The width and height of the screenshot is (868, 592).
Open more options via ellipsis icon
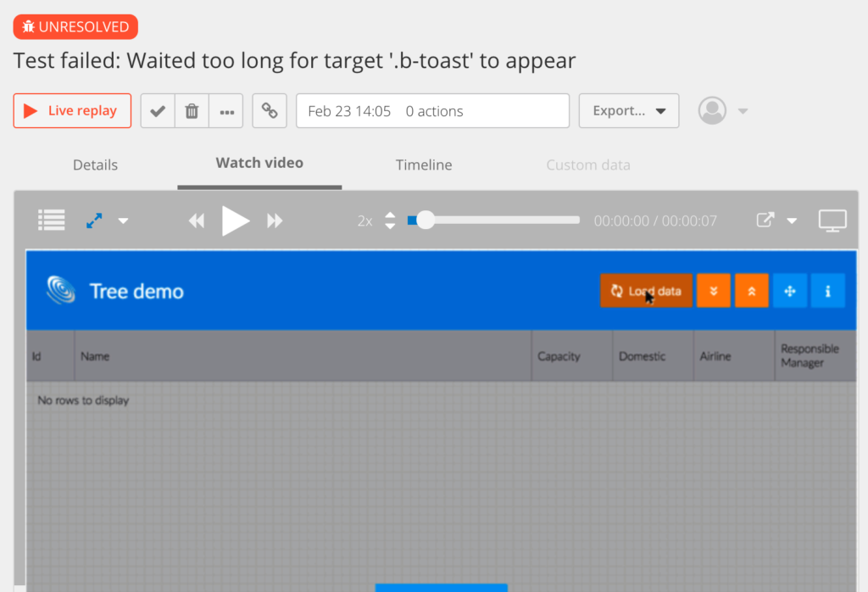[x=225, y=110]
